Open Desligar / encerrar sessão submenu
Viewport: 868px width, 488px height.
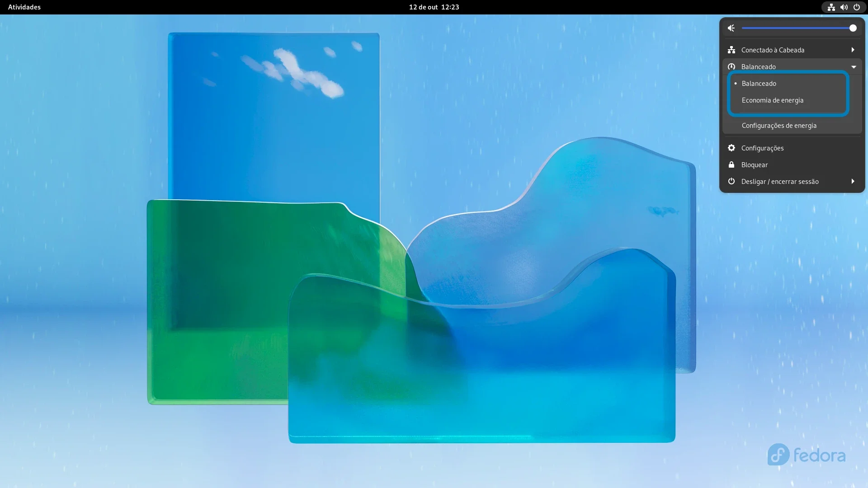pyautogui.click(x=792, y=181)
